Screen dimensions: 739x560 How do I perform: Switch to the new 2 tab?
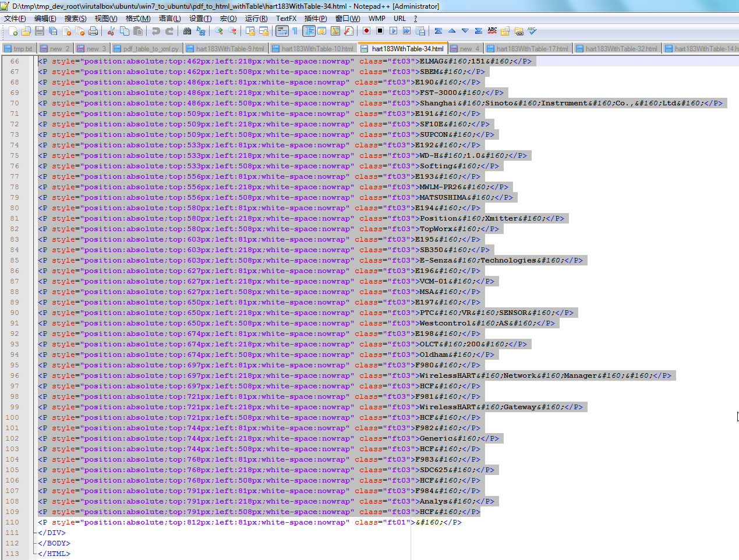pos(55,48)
